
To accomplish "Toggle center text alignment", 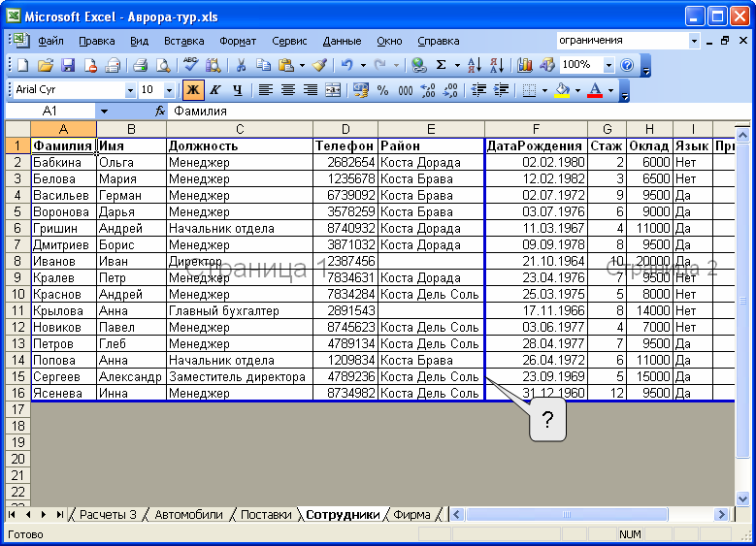I will 288,90.
